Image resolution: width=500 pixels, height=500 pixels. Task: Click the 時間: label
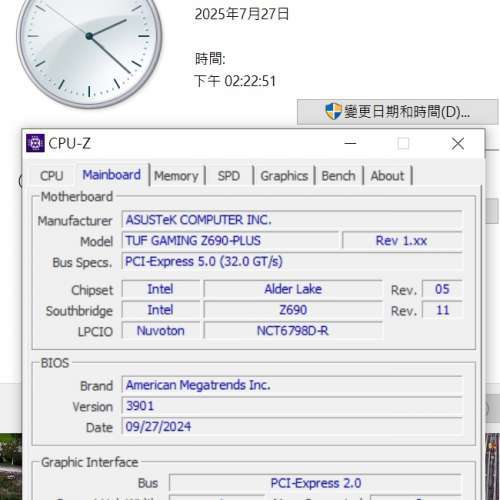click(210, 59)
